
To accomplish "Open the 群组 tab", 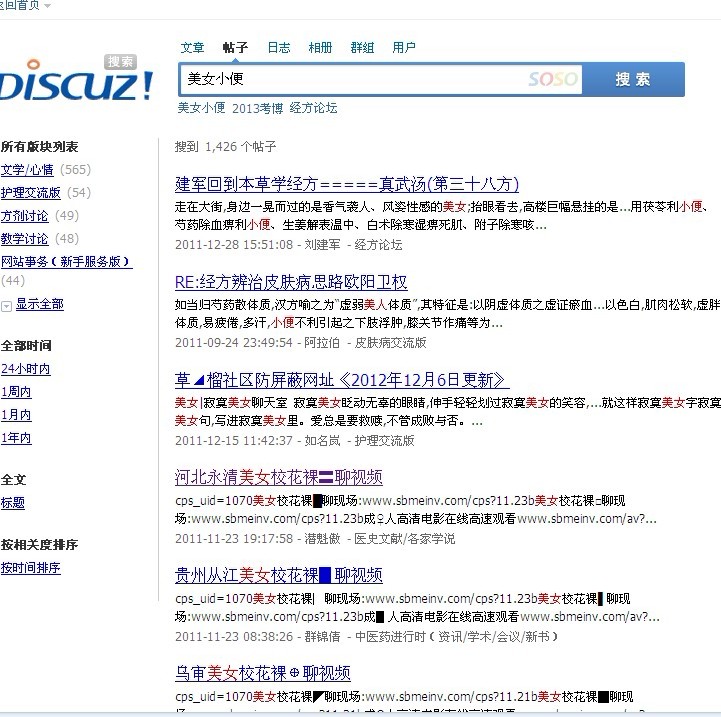I will (x=362, y=47).
